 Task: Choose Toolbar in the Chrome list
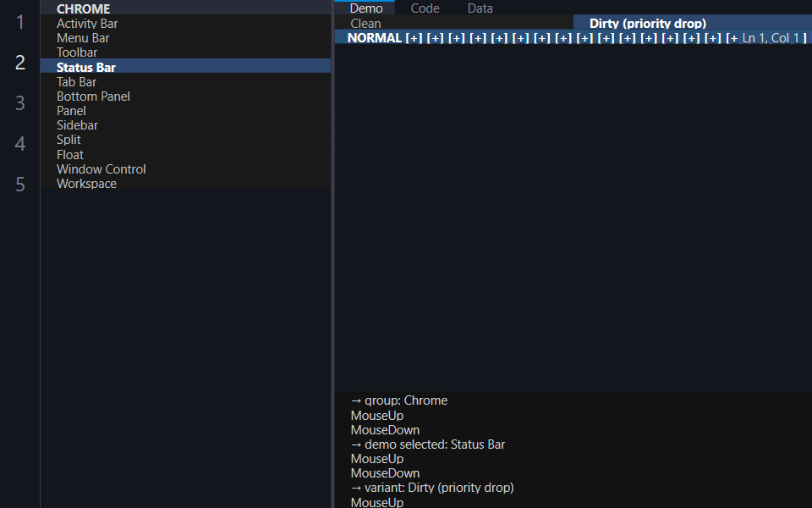[x=185, y=52]
